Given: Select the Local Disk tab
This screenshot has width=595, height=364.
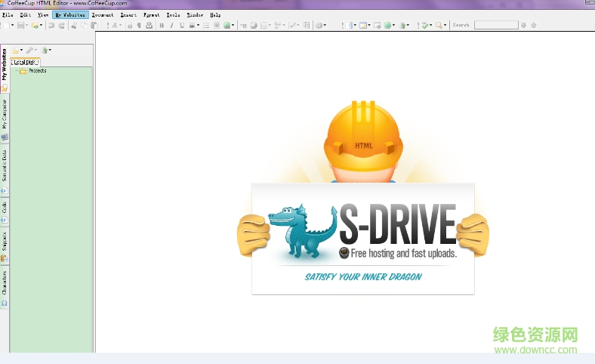Looking at the screenshot, I should click(x=24, y=62).
